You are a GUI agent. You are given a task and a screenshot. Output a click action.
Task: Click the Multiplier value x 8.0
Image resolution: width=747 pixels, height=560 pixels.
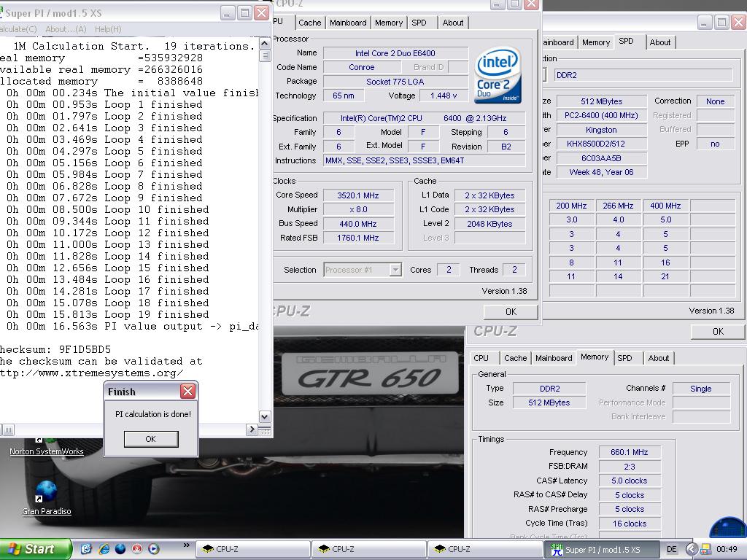358,209
